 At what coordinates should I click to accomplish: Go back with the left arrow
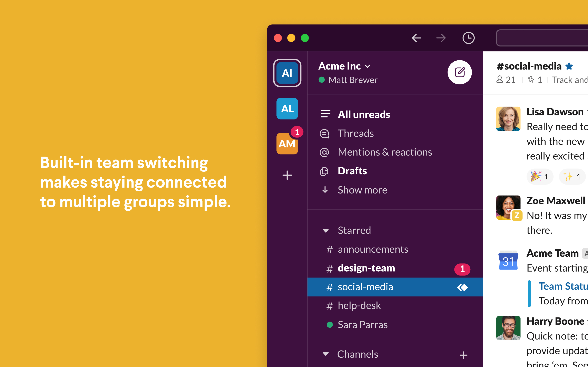click(416, 38)
